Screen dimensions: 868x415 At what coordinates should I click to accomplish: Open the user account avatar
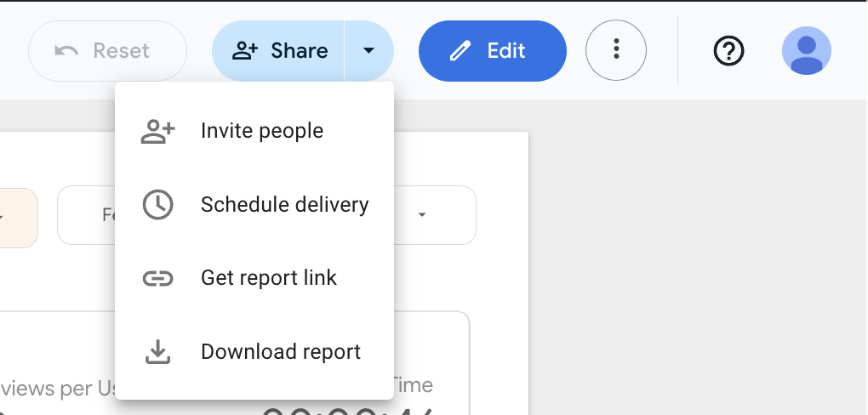coord(807,50)
